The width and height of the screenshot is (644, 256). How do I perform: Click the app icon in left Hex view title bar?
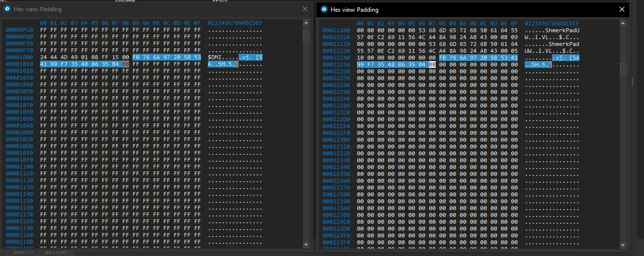(7, 9)
